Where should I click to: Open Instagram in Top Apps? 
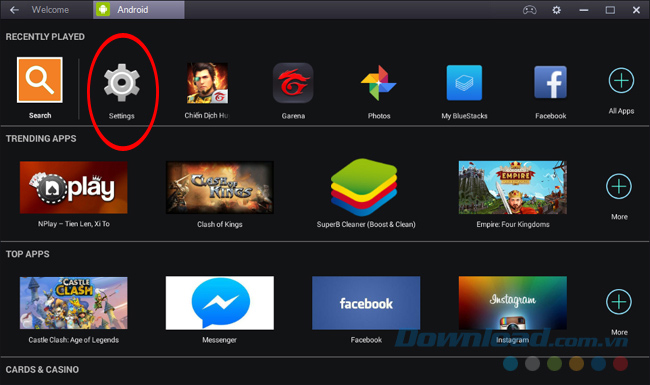pos(513,303)
